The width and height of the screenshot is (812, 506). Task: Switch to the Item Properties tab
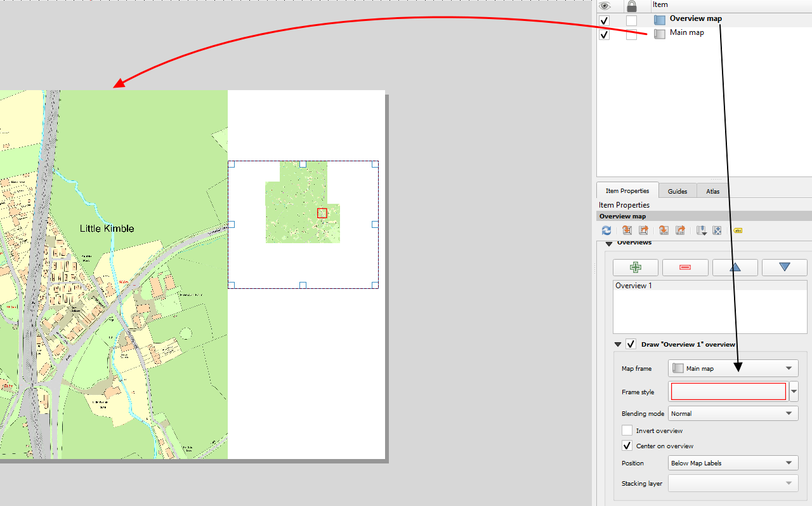point(627,190)
